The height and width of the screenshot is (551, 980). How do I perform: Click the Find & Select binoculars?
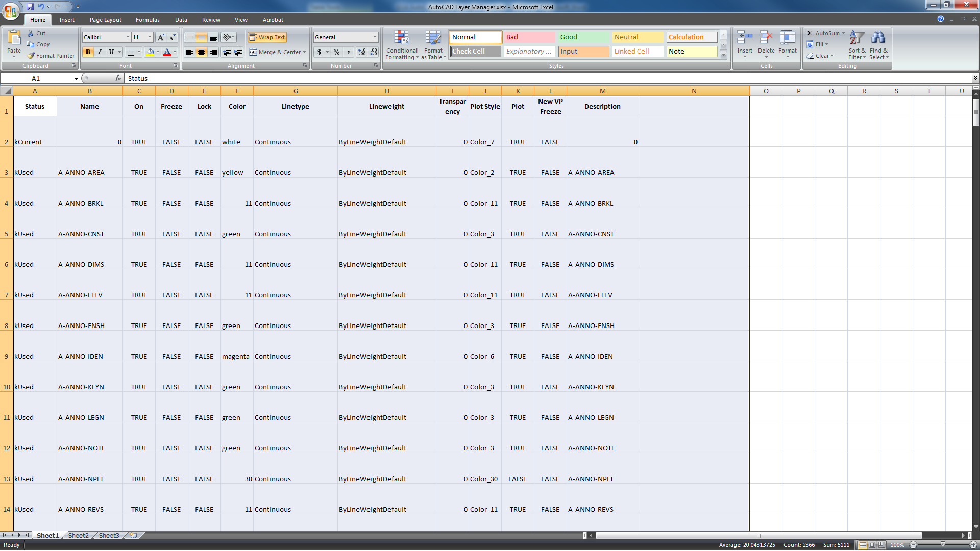[878, 38]
